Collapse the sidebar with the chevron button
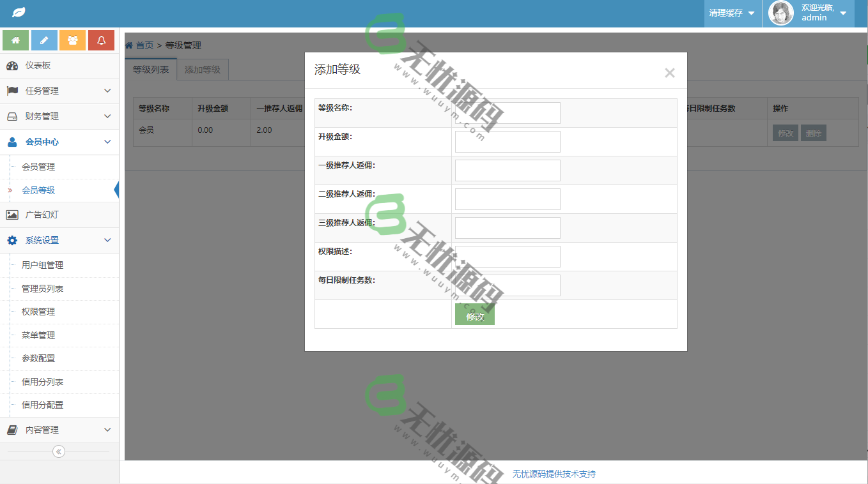Screen dimensions: 868x484 (x=58, y=451)
